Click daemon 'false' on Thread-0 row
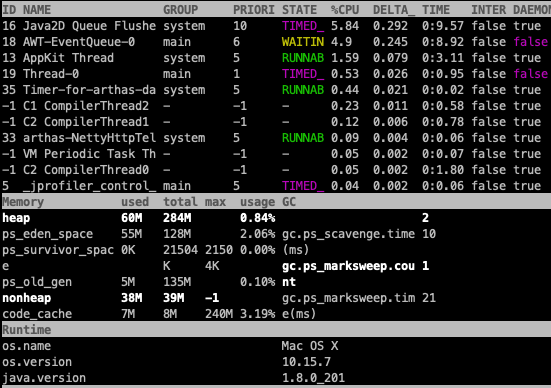Image resolution: width=551 pixels, height=388 pixels. click(530, 74)
